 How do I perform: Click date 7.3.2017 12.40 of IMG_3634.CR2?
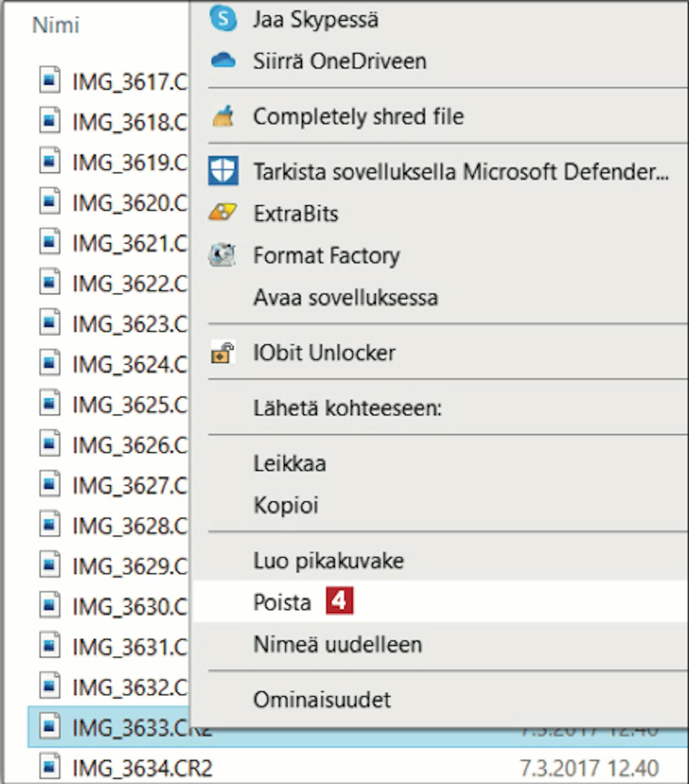[x=589, y=768]
